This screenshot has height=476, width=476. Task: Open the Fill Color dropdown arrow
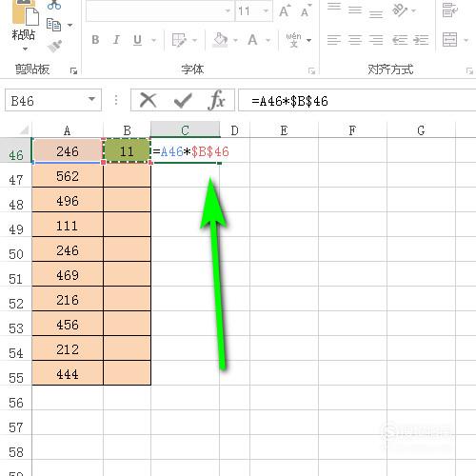(x=235, y=40)
